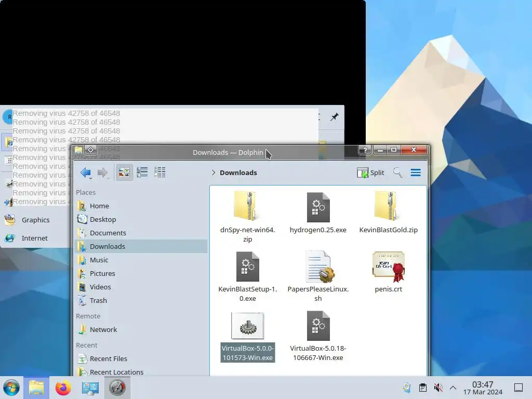
Task: Toggle keep-on-all-desktops diamond button in title bar
Action: (91, 150)
